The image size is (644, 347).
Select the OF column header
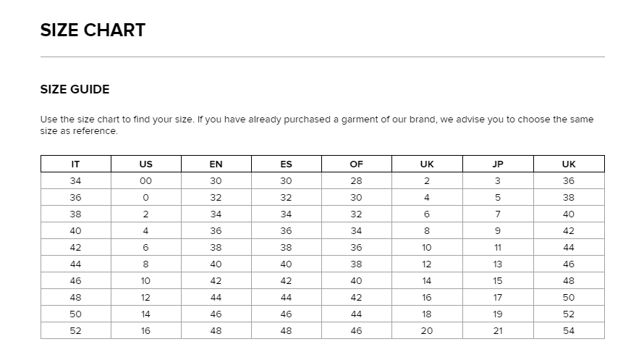(357, 164)
